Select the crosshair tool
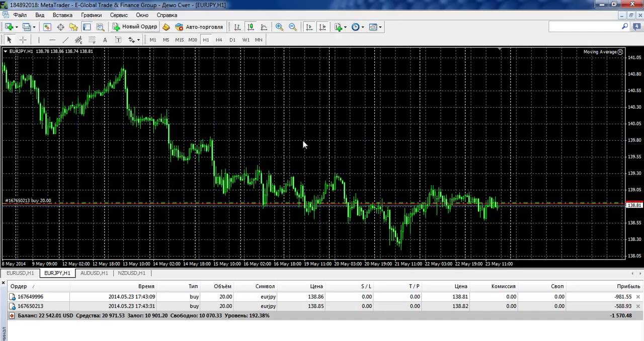Image resolution: width=644 pixels, height=341 pixels. pos(23,40)
